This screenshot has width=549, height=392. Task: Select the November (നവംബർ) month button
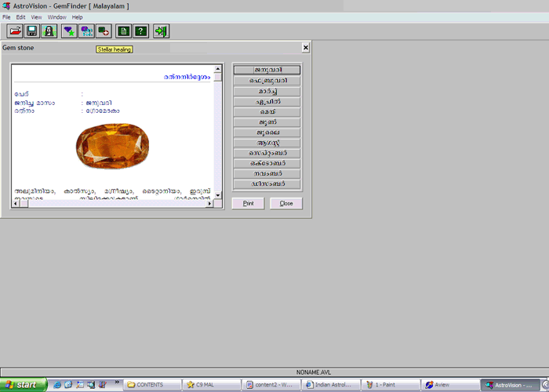point(267,173)
